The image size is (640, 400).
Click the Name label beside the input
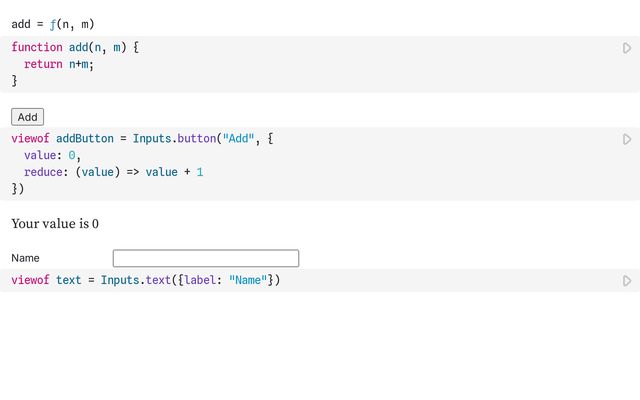(26, 258)
